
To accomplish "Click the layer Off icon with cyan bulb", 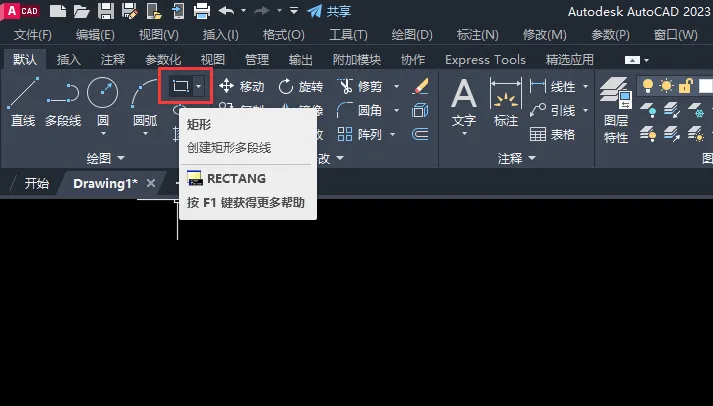I will coord(648,110).
